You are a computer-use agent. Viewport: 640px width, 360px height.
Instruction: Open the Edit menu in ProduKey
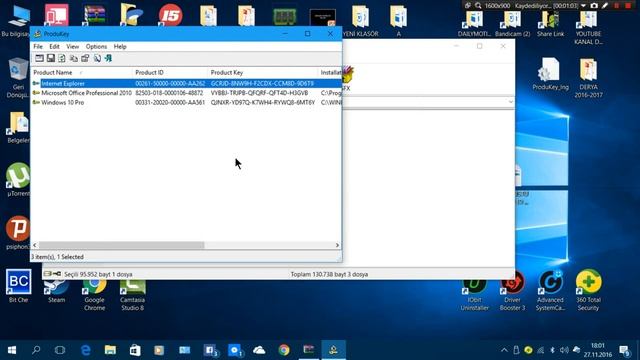(x=54, y=47)
